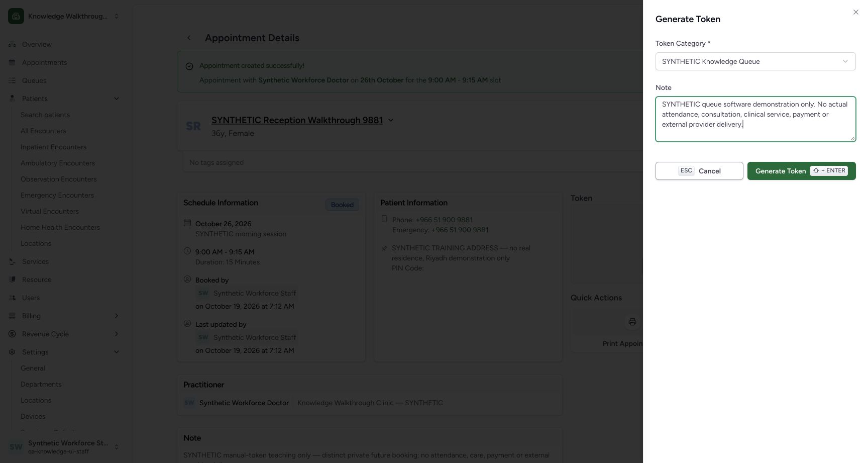The height and width of the screenshot is (463, 868).
Task: Open Emergency Encounters menu item
Action: [57, 195]
